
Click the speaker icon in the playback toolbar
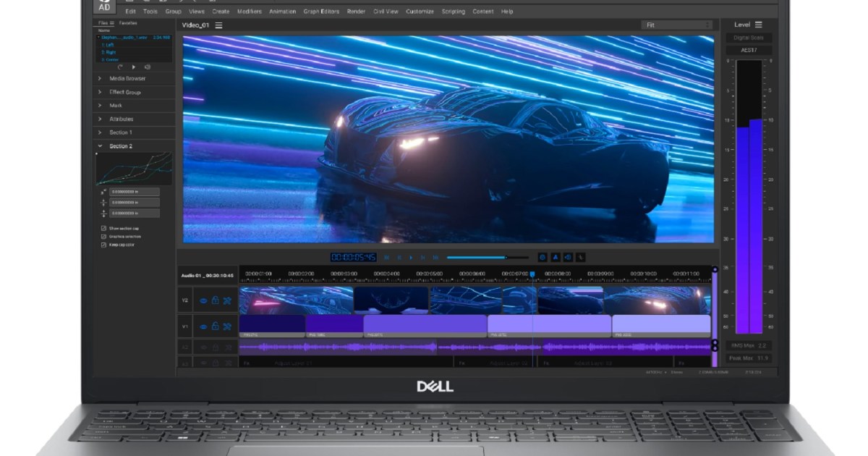click(568, 257)
